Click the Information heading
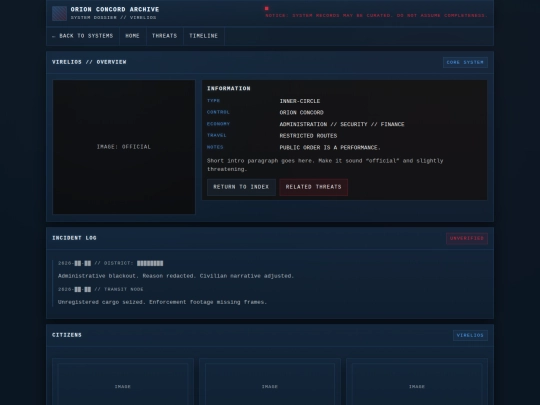Viewport: 540px width, 405px height. (x=229, y=89)
